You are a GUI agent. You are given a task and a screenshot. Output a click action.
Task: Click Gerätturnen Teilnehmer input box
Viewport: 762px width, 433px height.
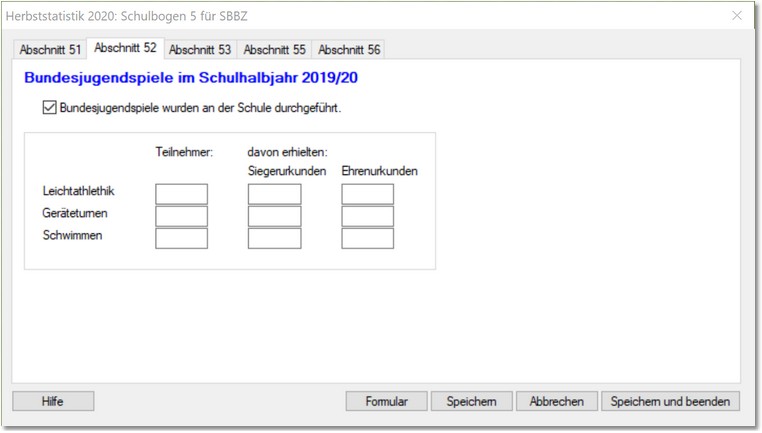point(181,216)
